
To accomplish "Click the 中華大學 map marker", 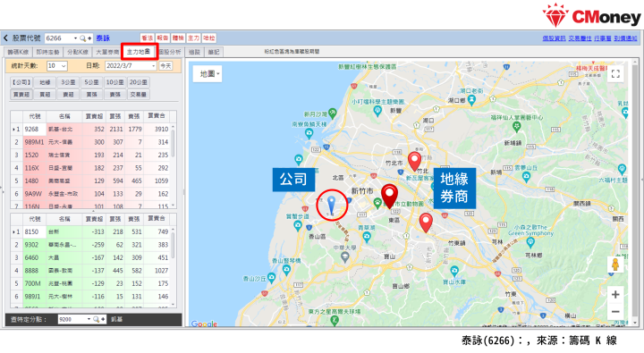I will [345, 257].
